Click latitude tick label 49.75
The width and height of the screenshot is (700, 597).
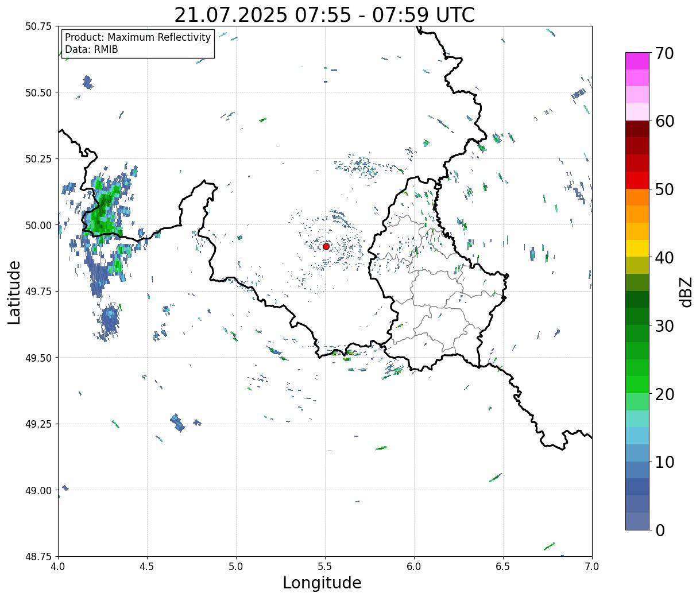[x=38, y=292]
